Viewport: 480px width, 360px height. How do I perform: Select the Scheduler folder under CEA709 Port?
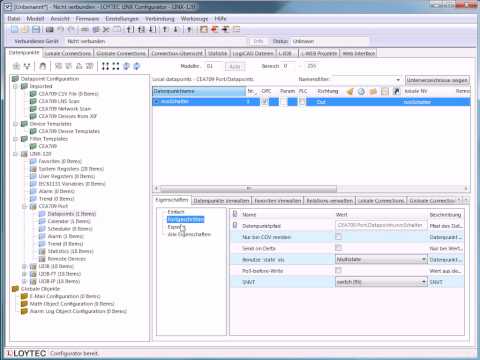[70, 229]
